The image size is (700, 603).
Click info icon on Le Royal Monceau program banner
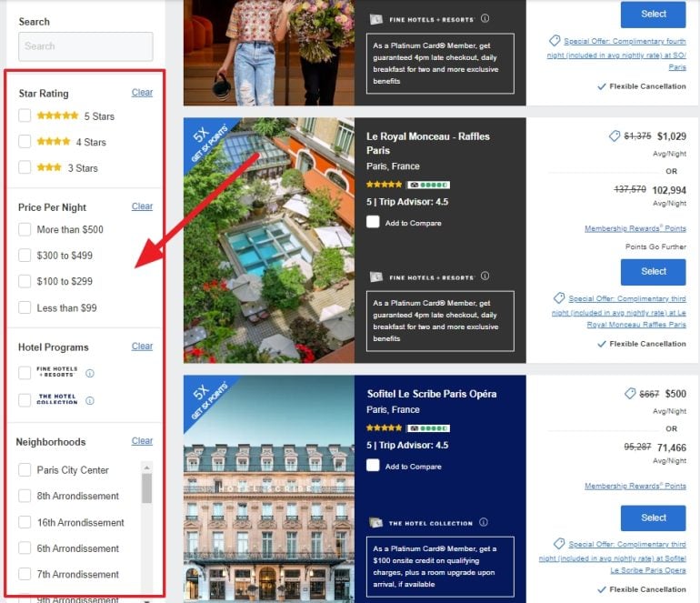(x=485, y=276)
